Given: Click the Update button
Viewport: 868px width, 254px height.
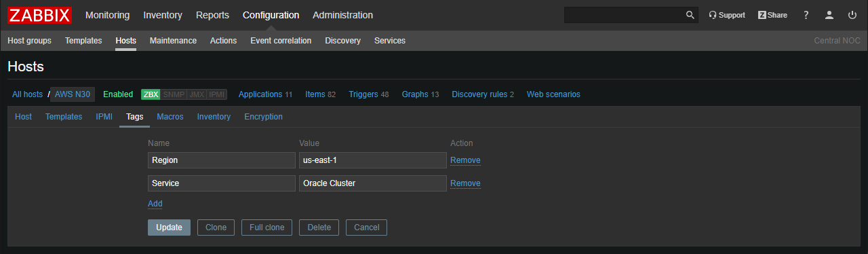Looking at the screenshot, I should tap(169, 228).
